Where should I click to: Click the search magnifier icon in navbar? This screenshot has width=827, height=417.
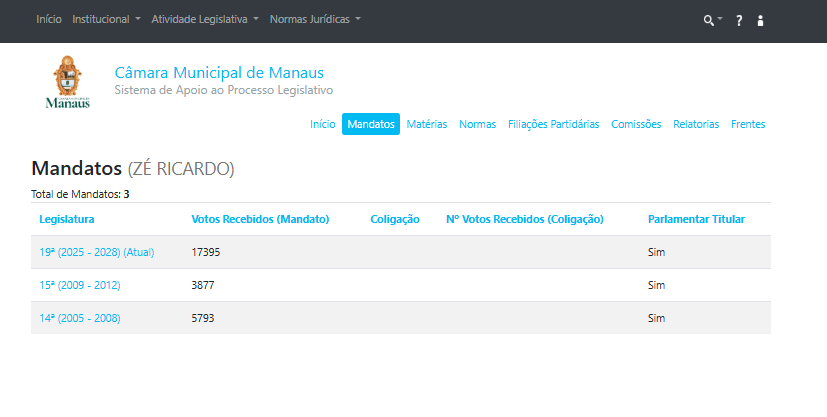tap(711, 20)
